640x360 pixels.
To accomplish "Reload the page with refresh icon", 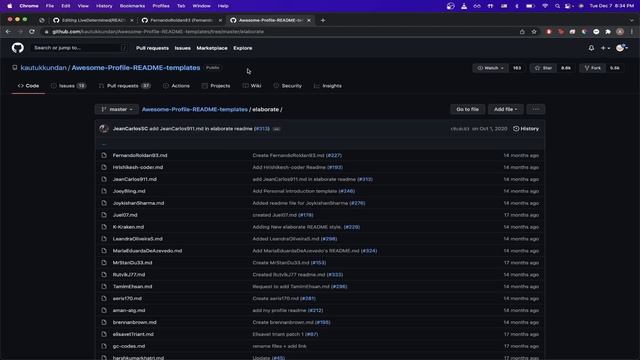I will (32, 31).
